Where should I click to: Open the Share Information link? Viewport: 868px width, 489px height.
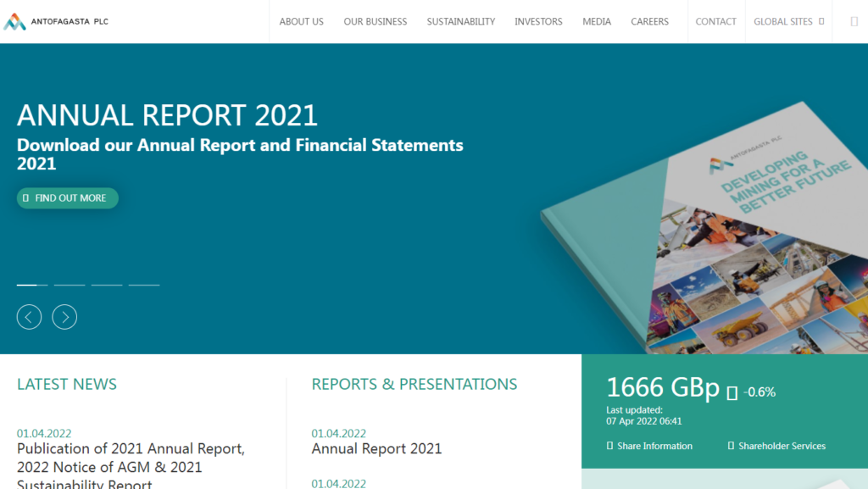[649, 446]
